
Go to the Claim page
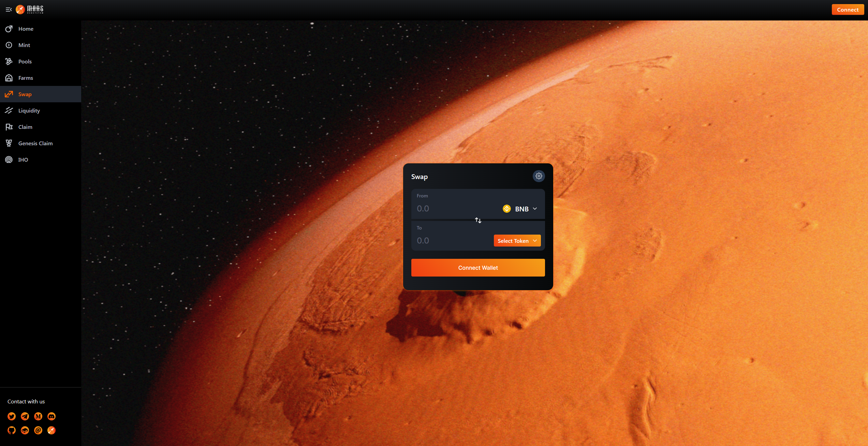(41, 127)
